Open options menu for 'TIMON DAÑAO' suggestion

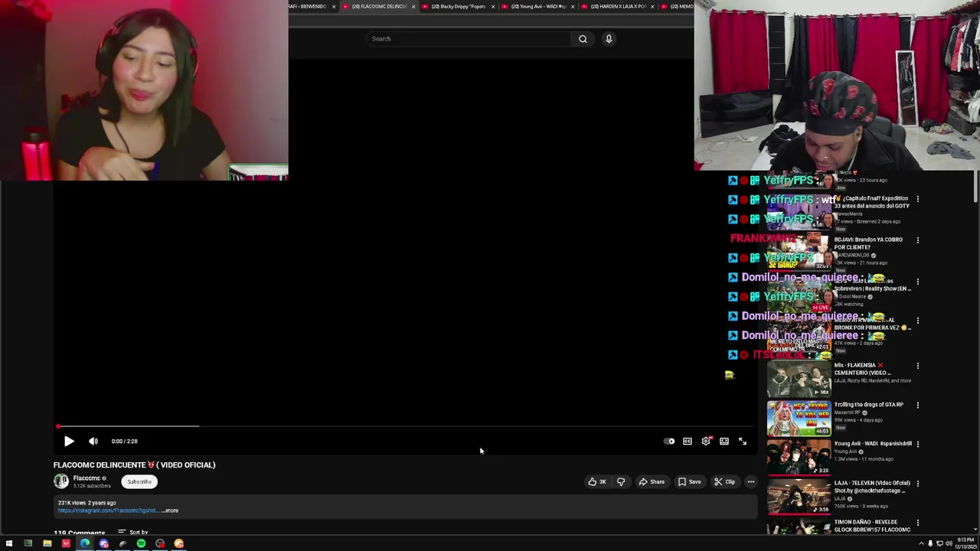[918, 523]
